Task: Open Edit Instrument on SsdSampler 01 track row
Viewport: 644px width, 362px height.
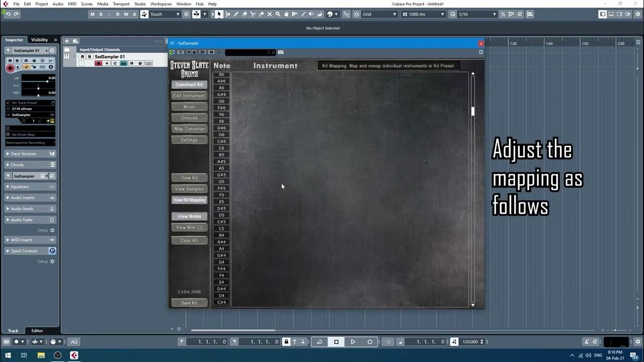Action: click(x=115, y=63)
